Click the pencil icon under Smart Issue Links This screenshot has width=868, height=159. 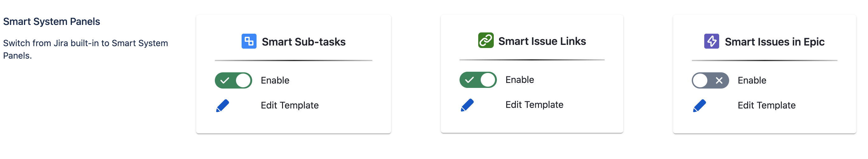pos(467,105)
